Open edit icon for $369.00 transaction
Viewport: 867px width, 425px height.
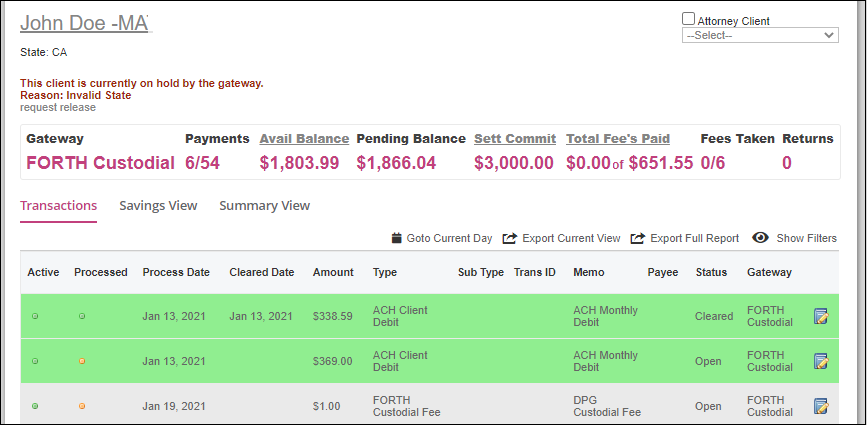point(821,361)
